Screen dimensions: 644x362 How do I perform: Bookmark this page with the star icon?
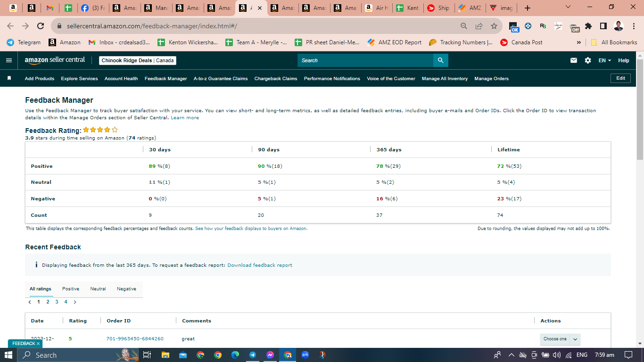[x=494, y=26]
